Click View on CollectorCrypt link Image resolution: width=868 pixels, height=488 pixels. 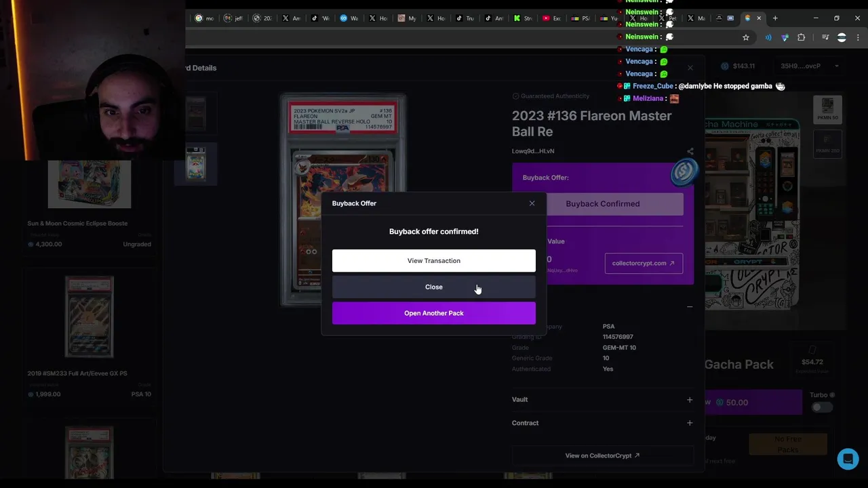(x=603, y=455)
